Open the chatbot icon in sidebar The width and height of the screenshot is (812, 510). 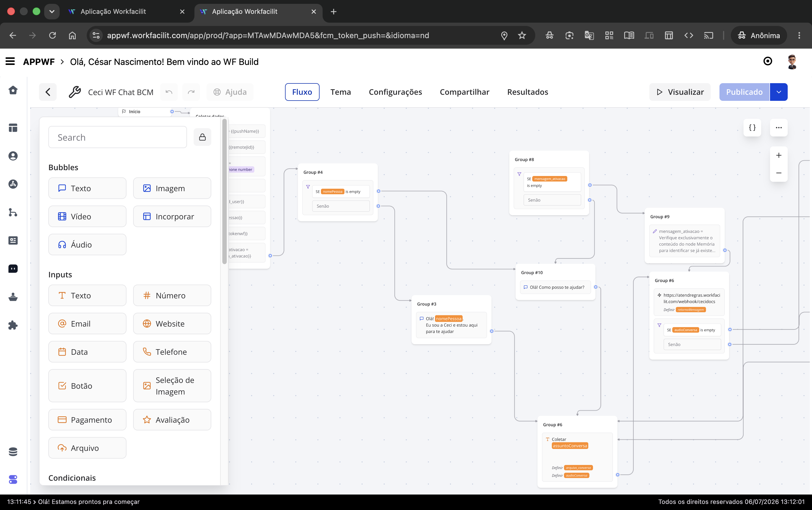pyautogui.click(x=13, y=269)
